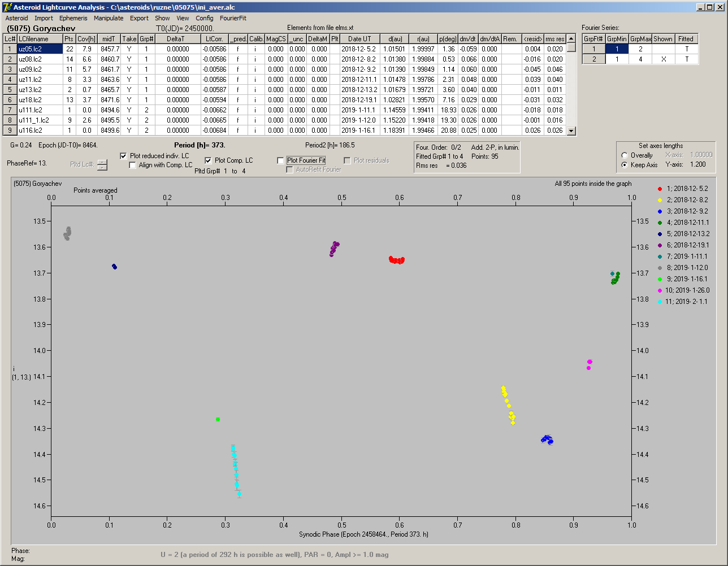Open the Config menu
This screenshot has height=566, width=728.
[x=205, y=18]
